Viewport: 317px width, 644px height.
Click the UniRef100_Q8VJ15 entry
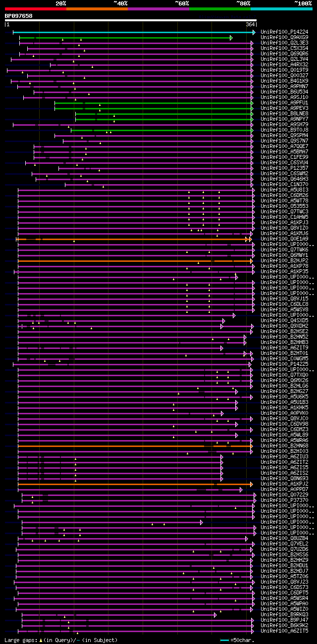click(284, 299)
